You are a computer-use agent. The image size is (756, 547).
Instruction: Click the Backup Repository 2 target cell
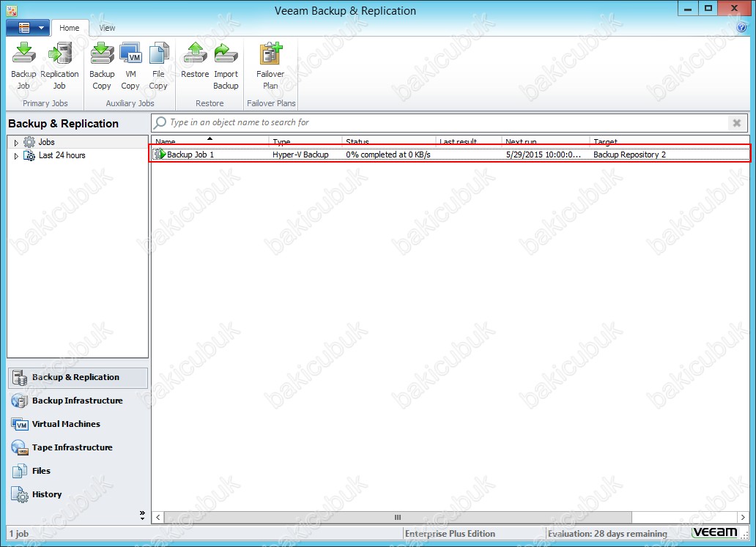point(629,155)
